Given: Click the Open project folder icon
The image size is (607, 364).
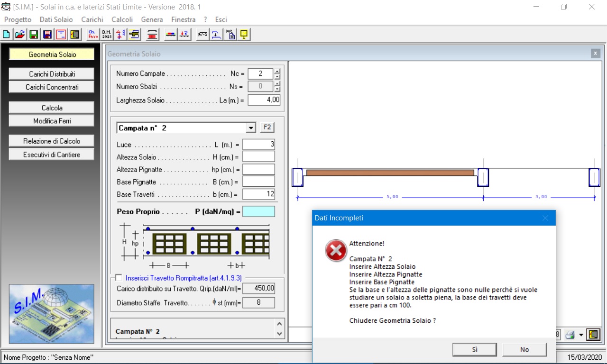Looking at the screenshot, I should point(20,34).
